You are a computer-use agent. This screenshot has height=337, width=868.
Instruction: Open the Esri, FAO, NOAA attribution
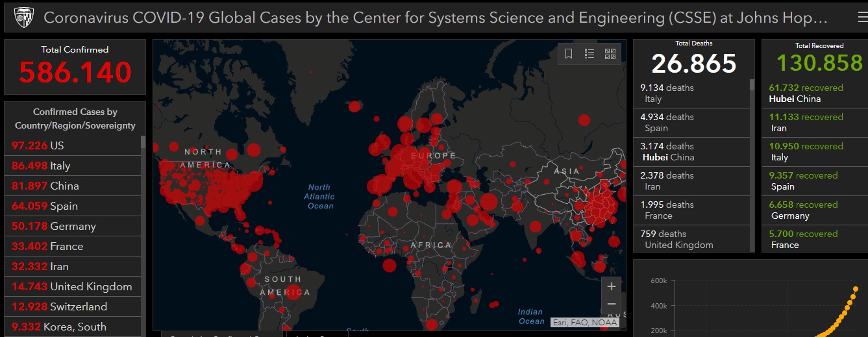pos(584,321)
